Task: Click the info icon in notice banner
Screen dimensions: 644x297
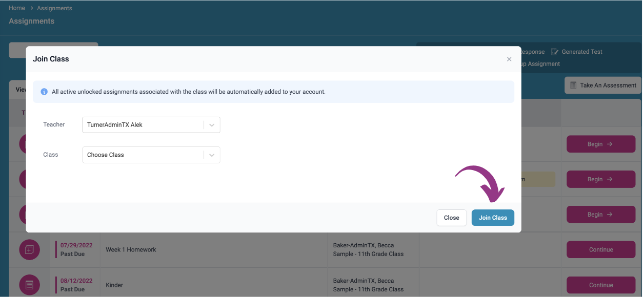Action: [44, 92]
